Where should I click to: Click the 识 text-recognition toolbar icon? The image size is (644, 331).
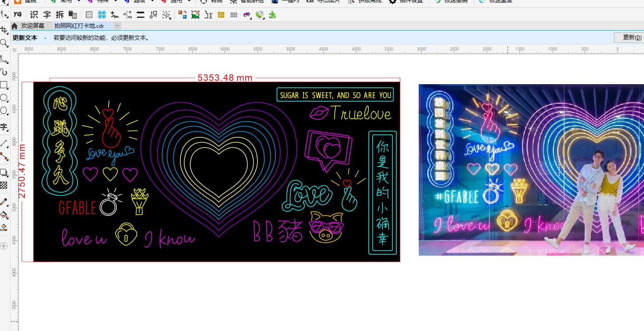click(x=34, y=15)
